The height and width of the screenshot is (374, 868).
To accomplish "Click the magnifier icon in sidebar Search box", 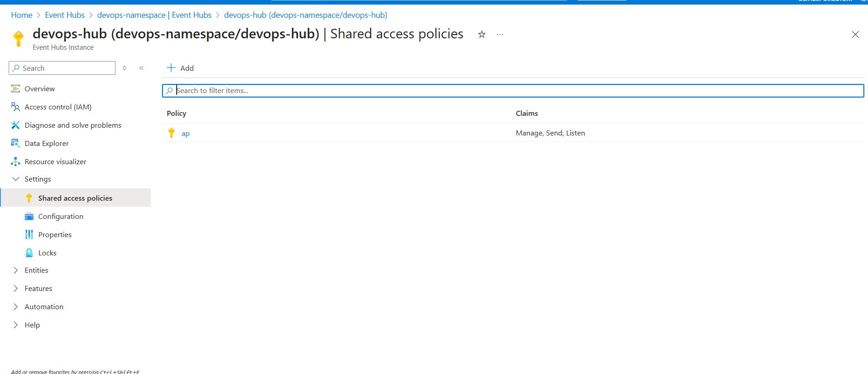I will (x=16, y=68).
